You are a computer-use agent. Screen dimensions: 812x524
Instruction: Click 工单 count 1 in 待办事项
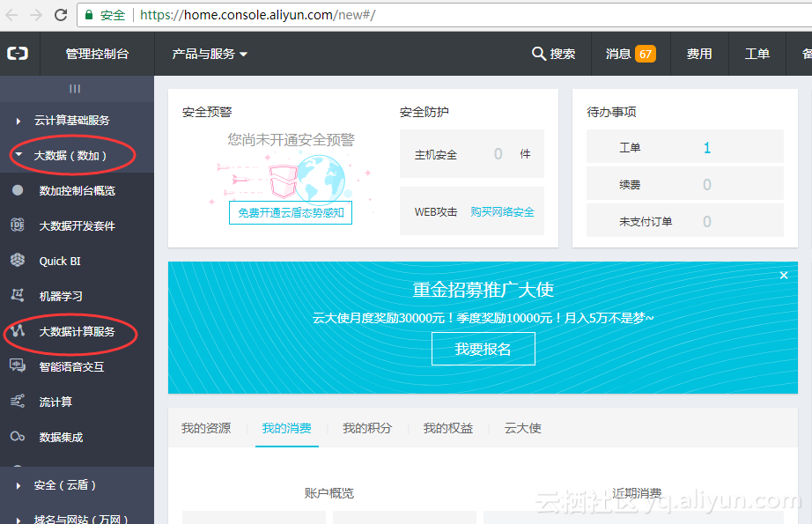[707, 148]
